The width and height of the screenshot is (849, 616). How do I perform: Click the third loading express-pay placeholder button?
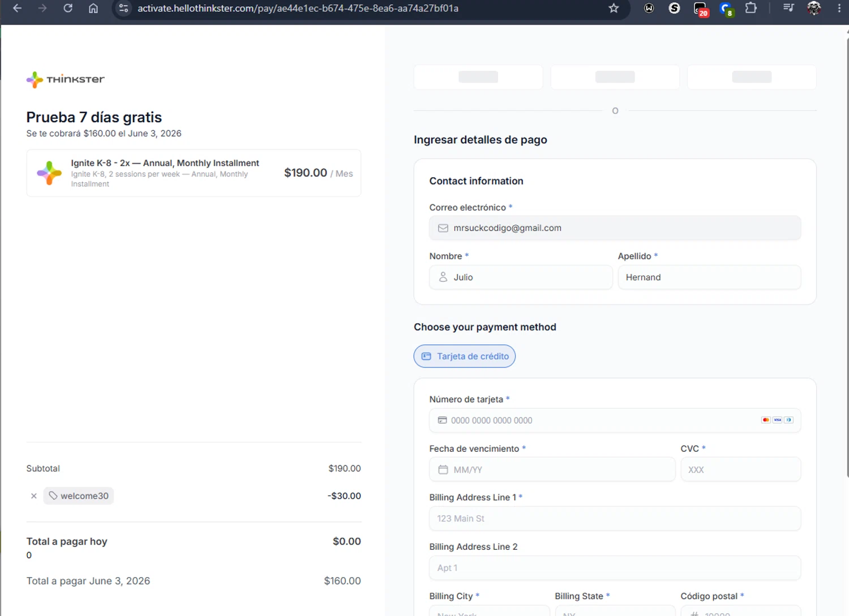[752, 77]
